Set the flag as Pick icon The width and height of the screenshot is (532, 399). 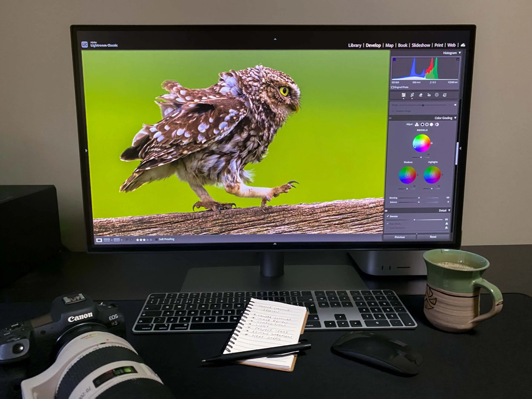pos(127,240)
